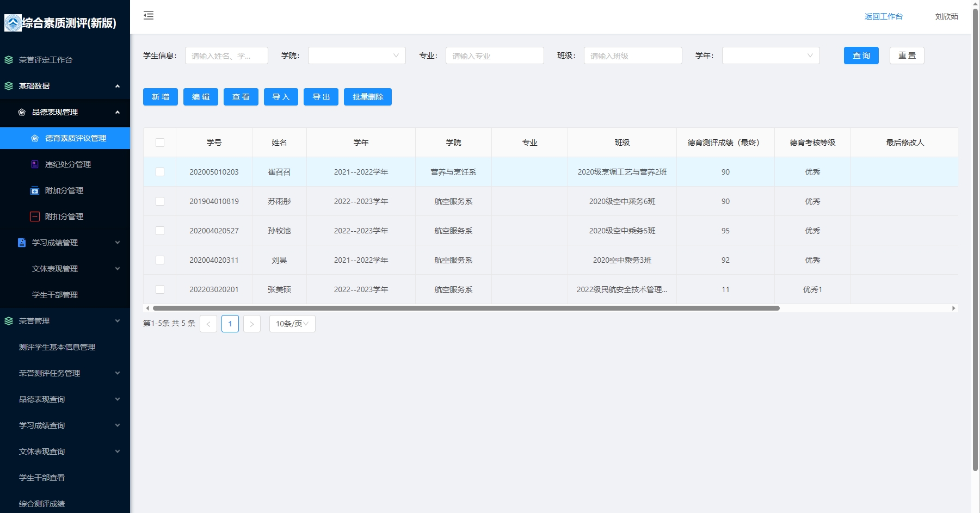980x513 pixels.
Task: Click the 新增 button
Action: pos(161,97)
